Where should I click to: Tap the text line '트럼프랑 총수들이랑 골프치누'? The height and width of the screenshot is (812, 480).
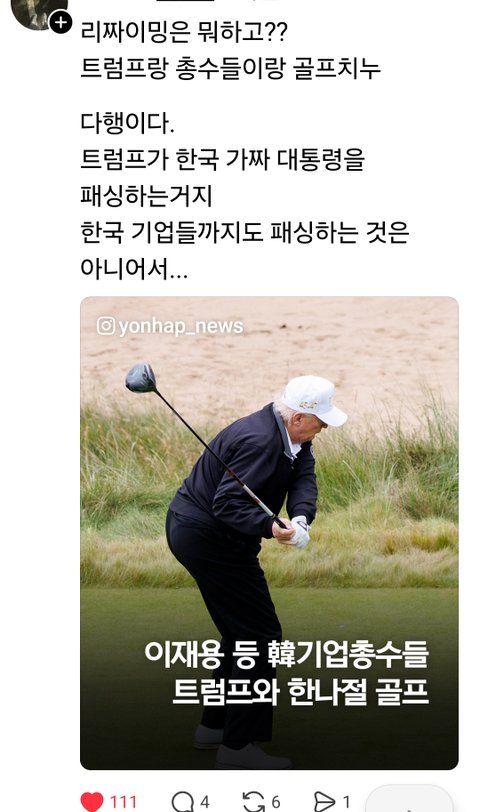[x=230, y=68]
